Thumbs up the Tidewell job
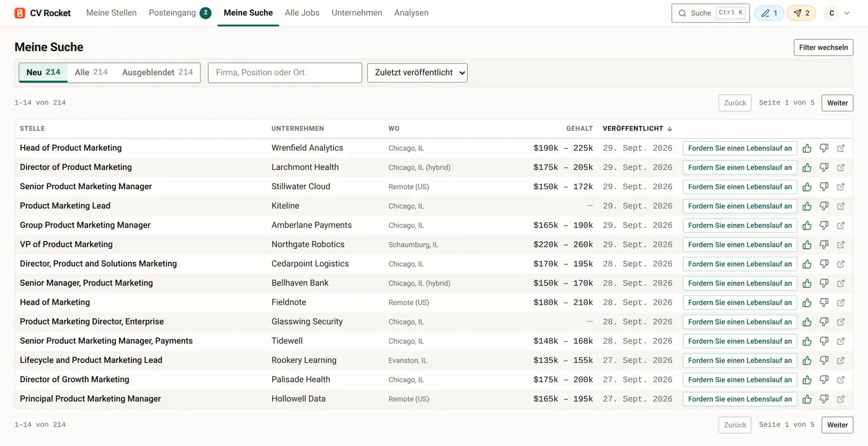868x446 pixels. [x=807, y=341]
